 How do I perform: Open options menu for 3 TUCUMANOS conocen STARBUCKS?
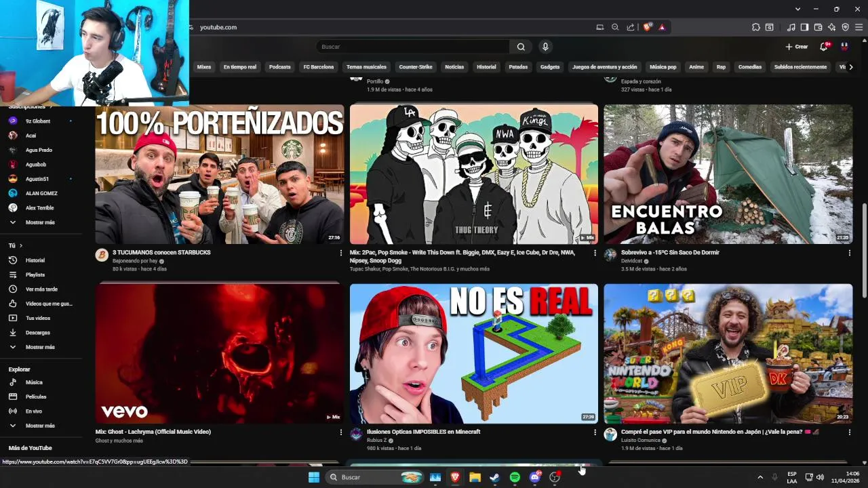click(341, 253)
